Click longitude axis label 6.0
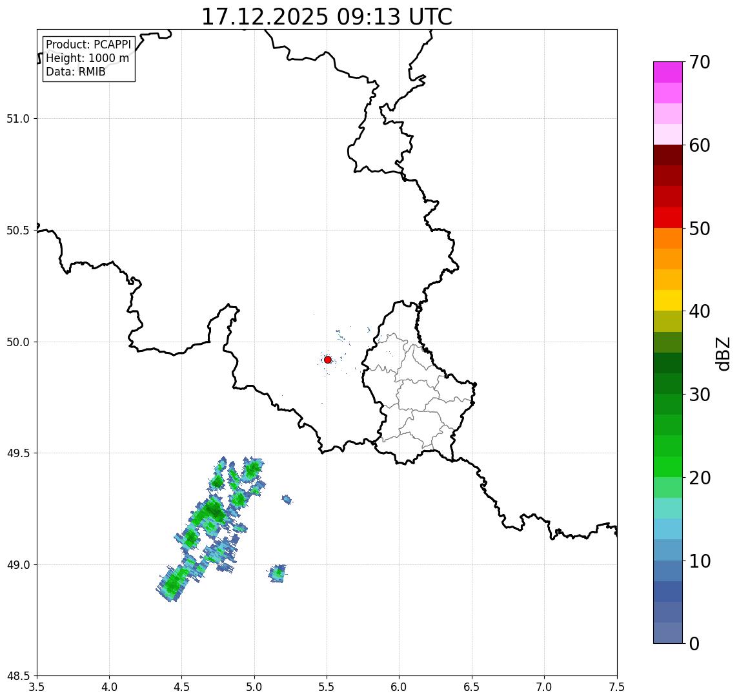 pos(400,687)
